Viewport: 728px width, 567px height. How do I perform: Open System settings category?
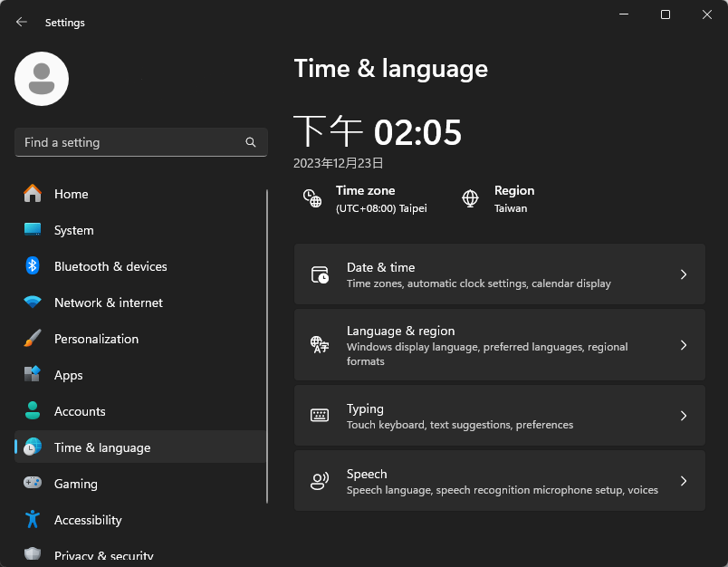[140, 230]
